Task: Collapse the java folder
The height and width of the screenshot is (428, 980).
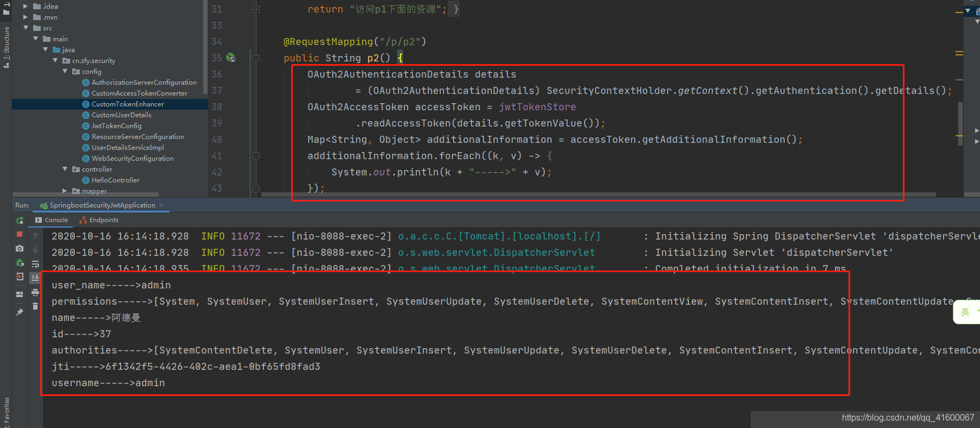Action: click(x=45, y=49)
